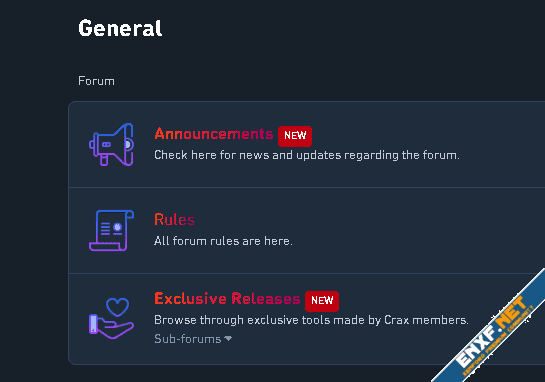Click the 'Browse through exclusive tools' description
Screen dimensions: 545x382
(x=311, y=320)
